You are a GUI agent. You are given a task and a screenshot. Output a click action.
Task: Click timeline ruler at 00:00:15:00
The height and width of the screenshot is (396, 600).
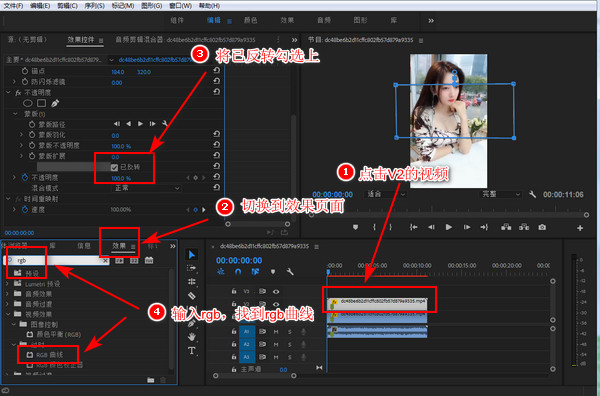462,266
